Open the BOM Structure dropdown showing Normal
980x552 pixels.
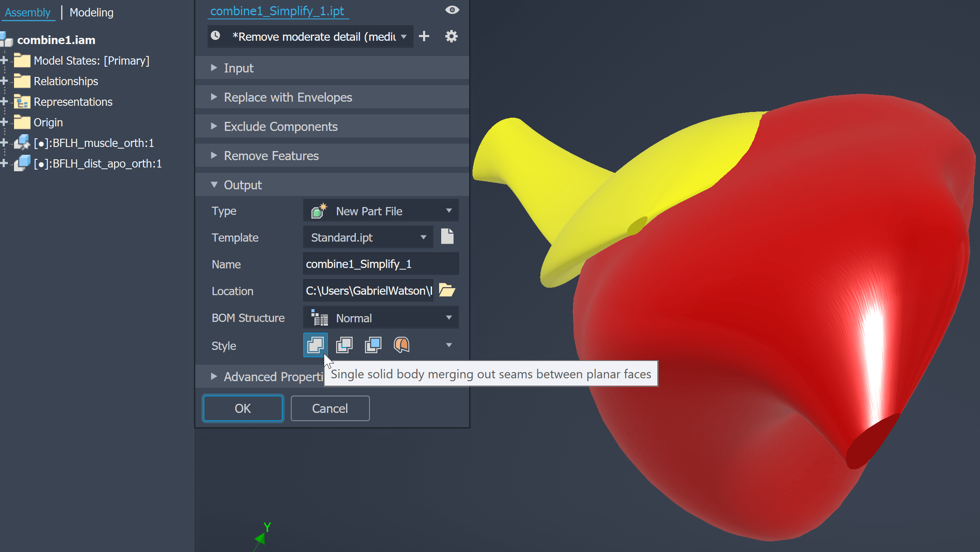coord(449,317)
